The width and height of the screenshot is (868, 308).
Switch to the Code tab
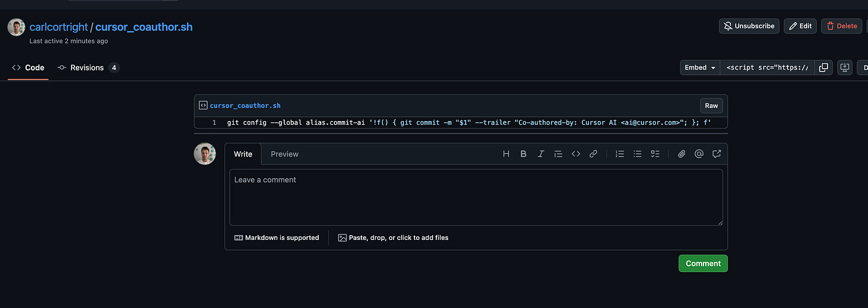[28, 67]
